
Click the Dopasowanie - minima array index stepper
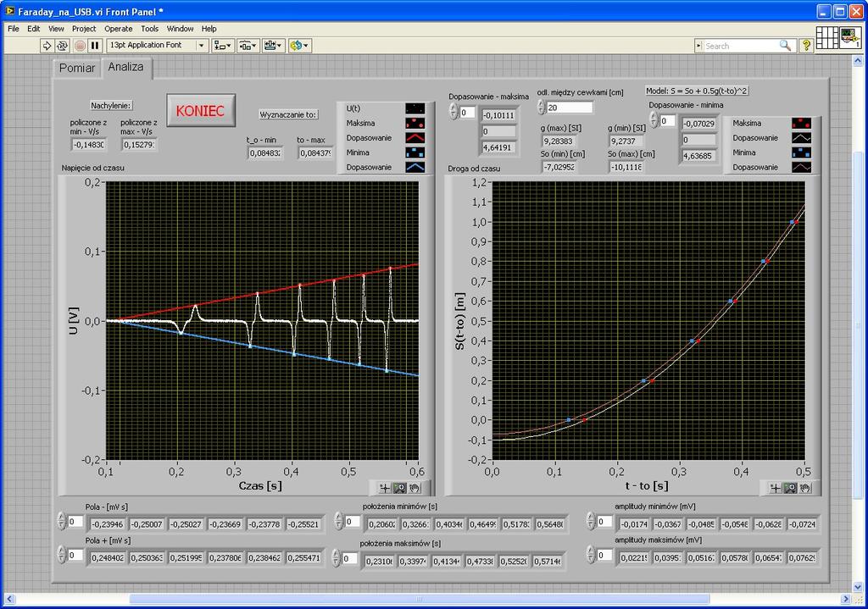pyautogui.click(x=654, y=120)
